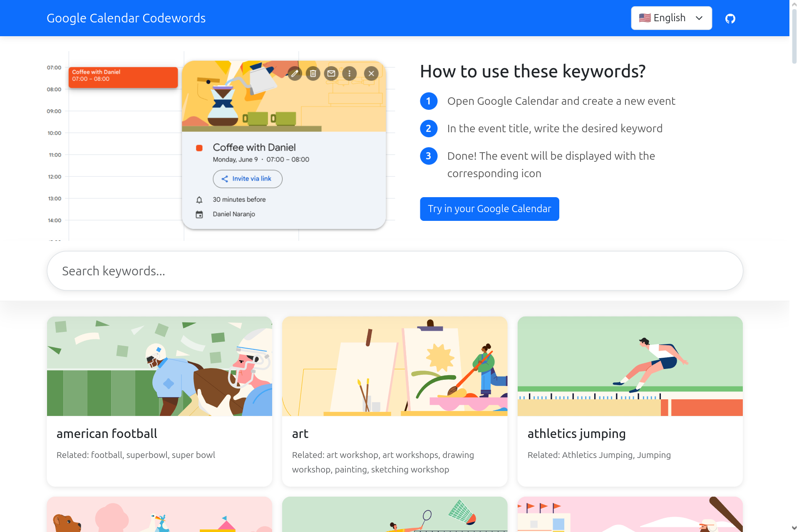Select the athletics jumping card image
The height and width of the screenshot is (532, 799).
[630, 366]
